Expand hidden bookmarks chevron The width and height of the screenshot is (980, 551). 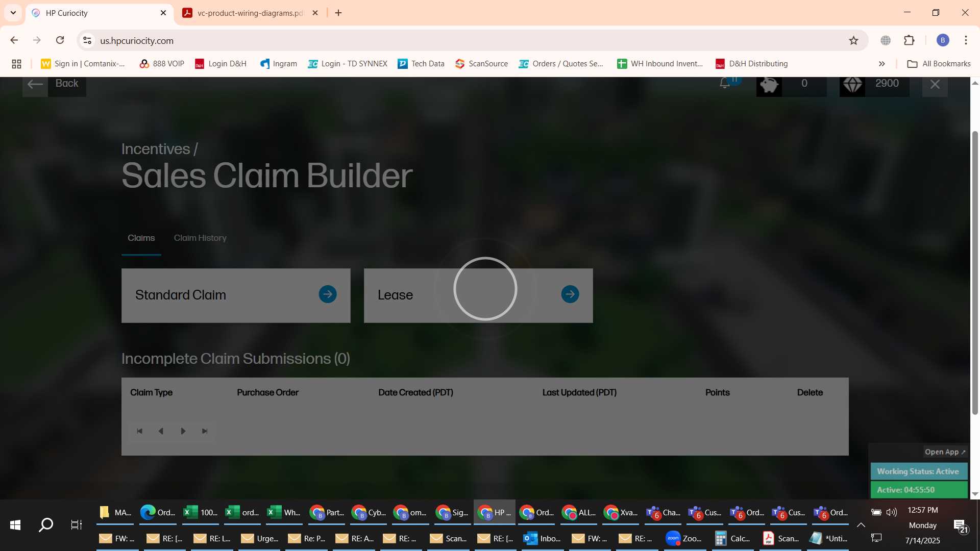881,64
